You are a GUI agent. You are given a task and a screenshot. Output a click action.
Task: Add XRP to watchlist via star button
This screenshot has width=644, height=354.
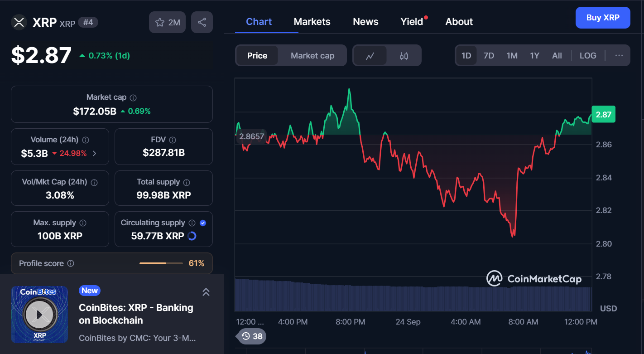(168, 22)
